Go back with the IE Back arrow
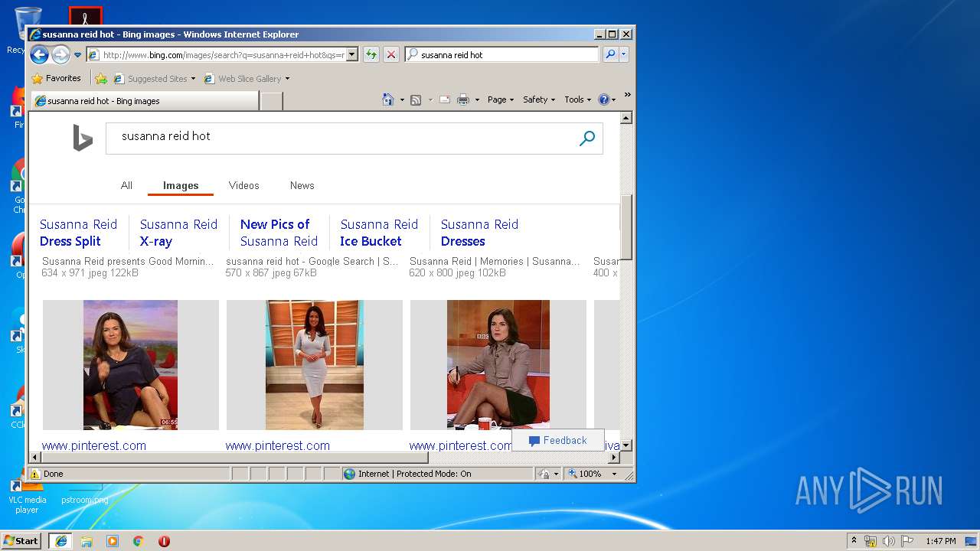The width and height of the screenshot is (980, 551). pyautogui.click(x=40, y=54)
